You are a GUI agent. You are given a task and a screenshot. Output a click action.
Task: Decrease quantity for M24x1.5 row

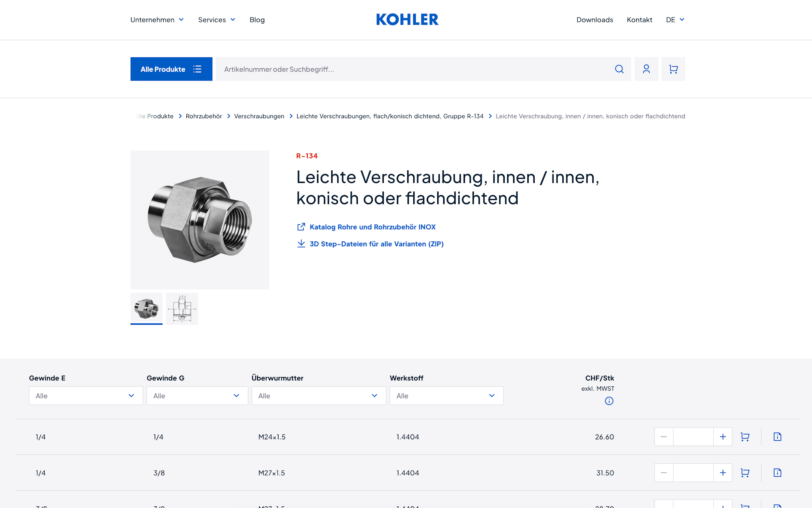(x=664, y=437)
